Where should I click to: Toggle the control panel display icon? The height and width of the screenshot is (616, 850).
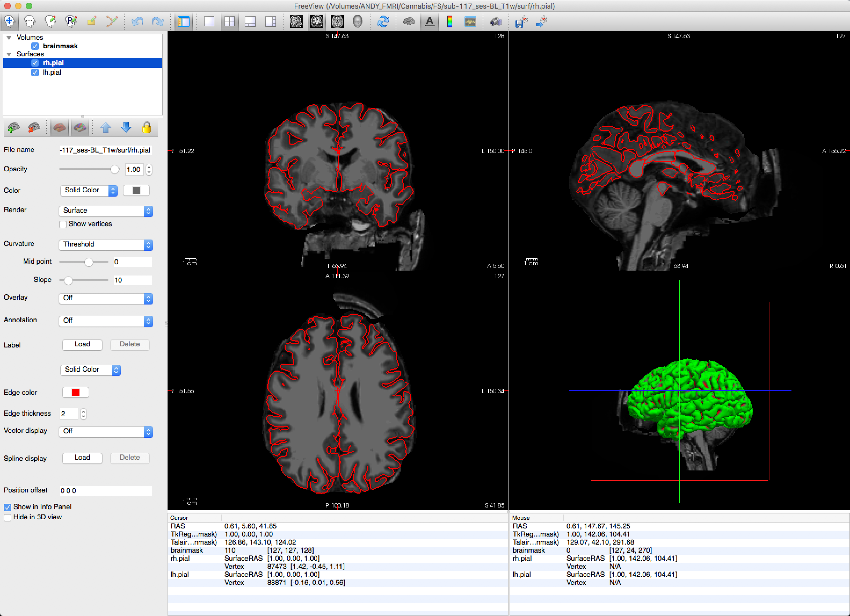[x=184, y=21]
